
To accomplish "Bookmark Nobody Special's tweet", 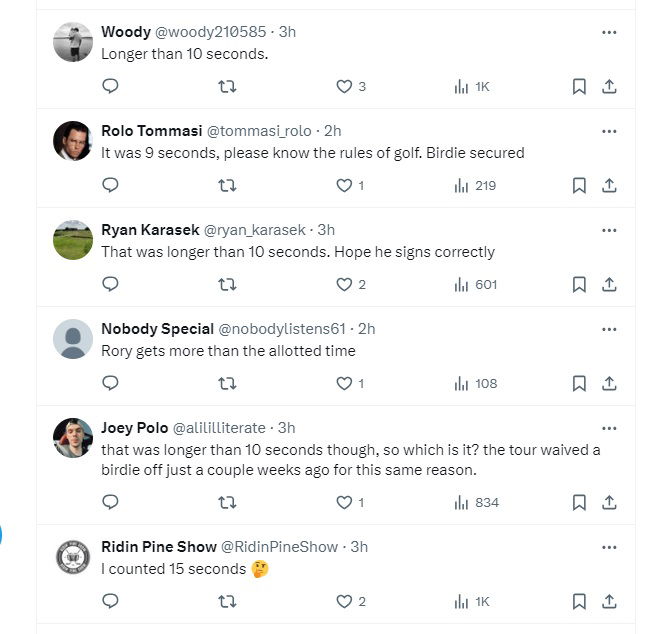I will click(578, 383).
